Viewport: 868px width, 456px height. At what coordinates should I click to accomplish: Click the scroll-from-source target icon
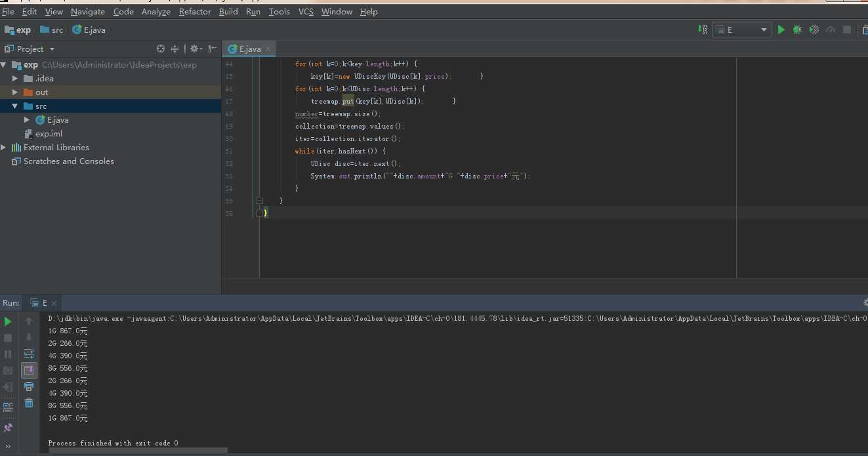point(161,49)
